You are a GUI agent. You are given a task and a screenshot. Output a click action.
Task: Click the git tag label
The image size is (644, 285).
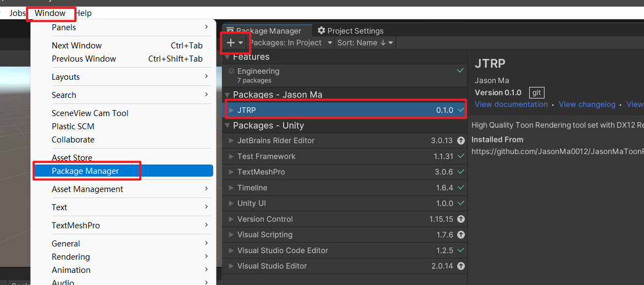(x=537, y=92)
